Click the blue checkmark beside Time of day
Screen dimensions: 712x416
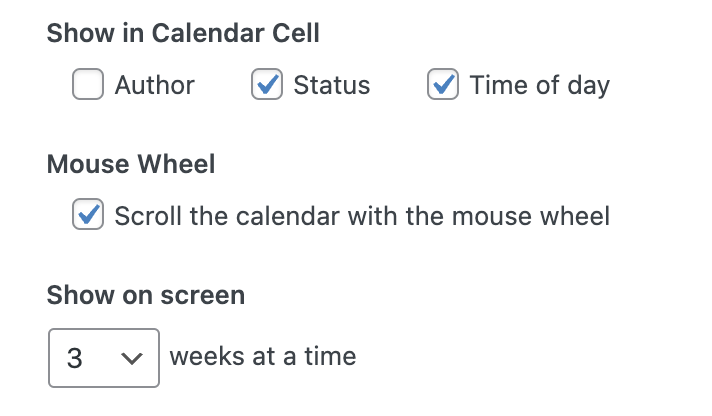pos(442,85)
